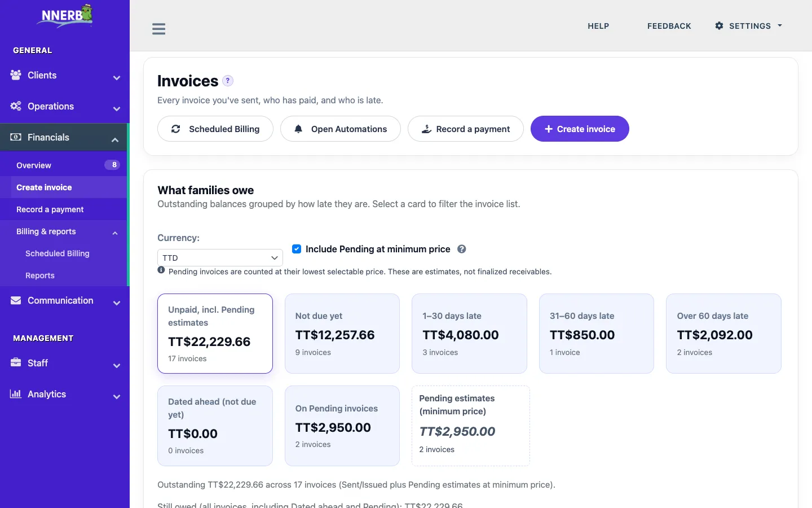Click the Open Automations button

pyautogui.click(x=341, y=129)
